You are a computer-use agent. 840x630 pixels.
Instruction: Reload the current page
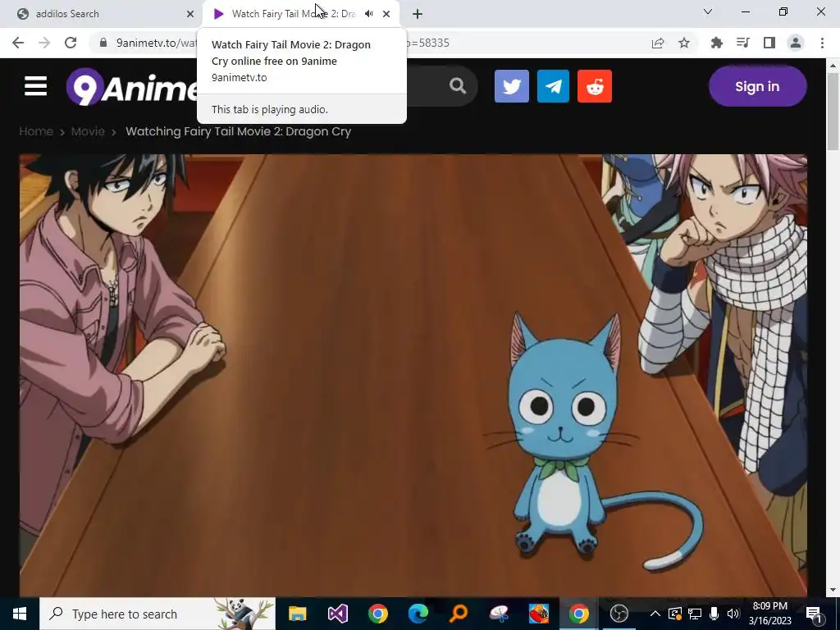click(71, 43)
